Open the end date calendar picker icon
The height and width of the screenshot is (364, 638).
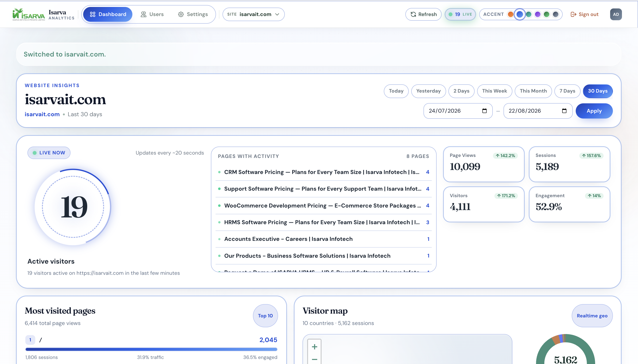tap(564, 111)
